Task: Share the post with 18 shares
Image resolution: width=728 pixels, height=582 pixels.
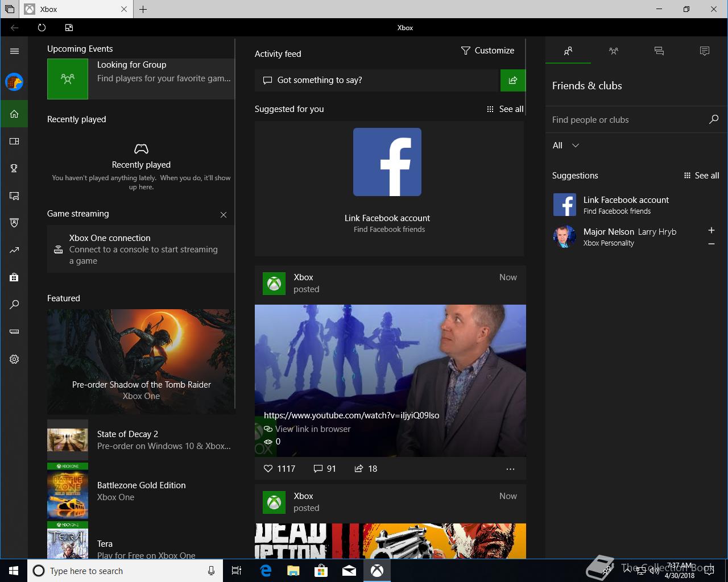Action: [366, 469]
